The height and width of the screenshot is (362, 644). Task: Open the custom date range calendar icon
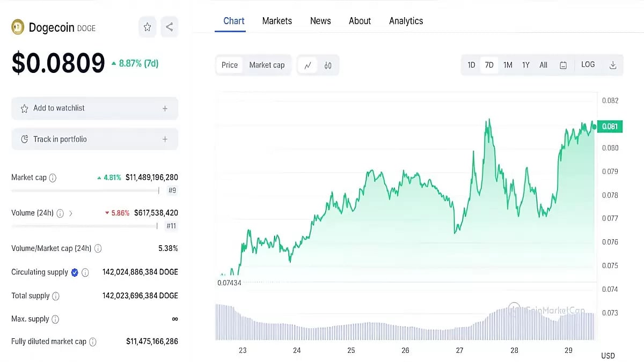[562, 64]
